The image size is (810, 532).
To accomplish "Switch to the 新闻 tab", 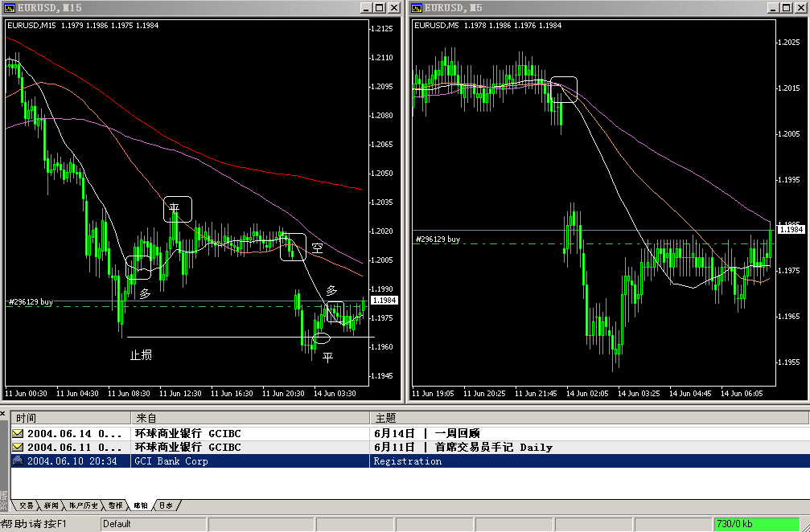I will [x=51, y=505].
